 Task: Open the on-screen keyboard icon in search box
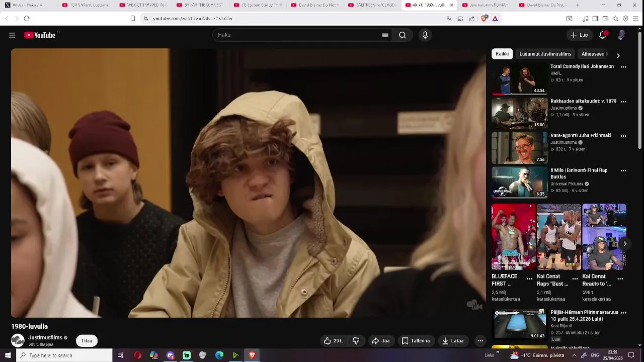(385, 35)
